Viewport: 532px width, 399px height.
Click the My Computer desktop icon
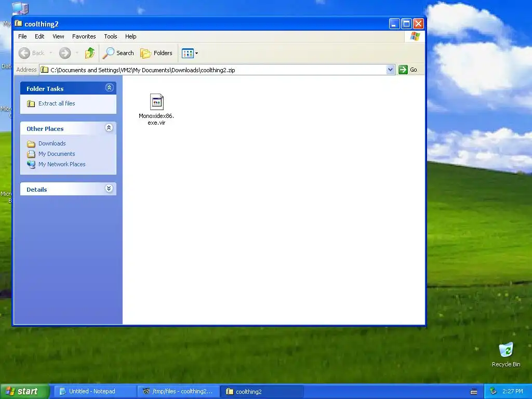[20, 8]
